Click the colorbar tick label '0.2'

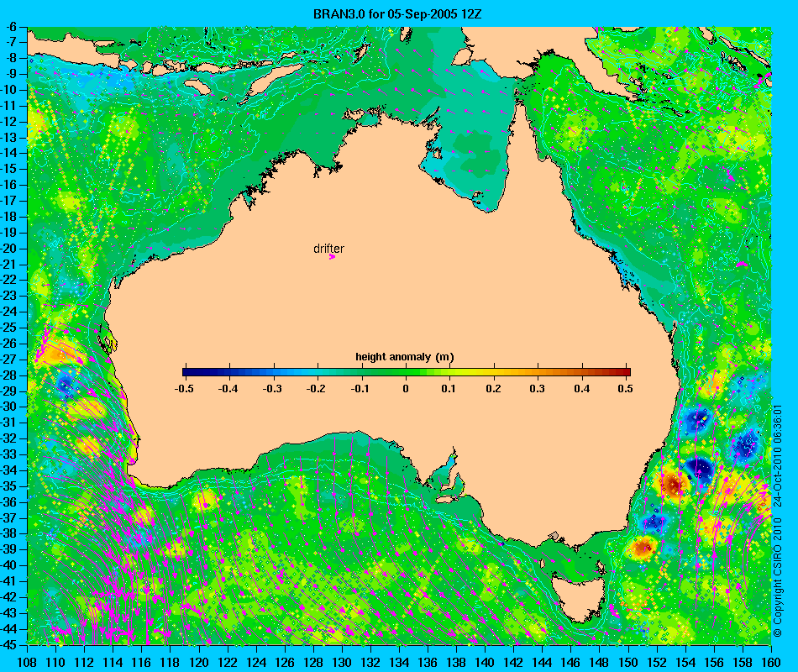tap(493, 388)
